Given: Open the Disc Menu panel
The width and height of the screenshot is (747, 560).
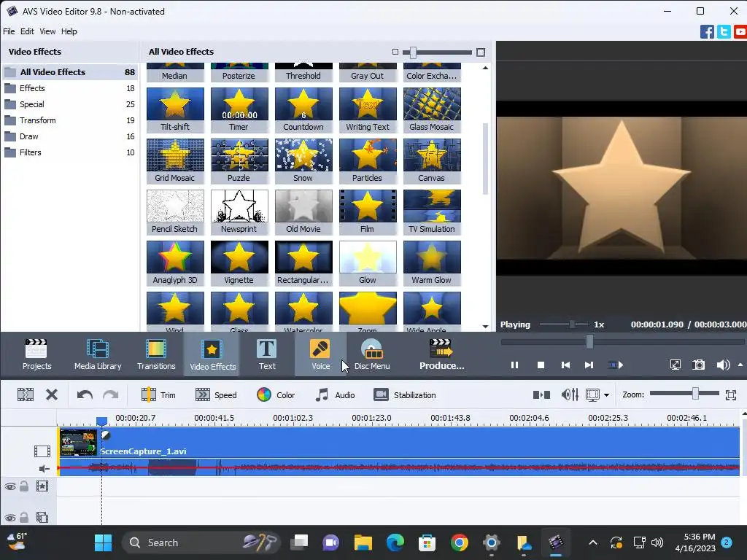Looking at the screenshot, I should point(372,354).
